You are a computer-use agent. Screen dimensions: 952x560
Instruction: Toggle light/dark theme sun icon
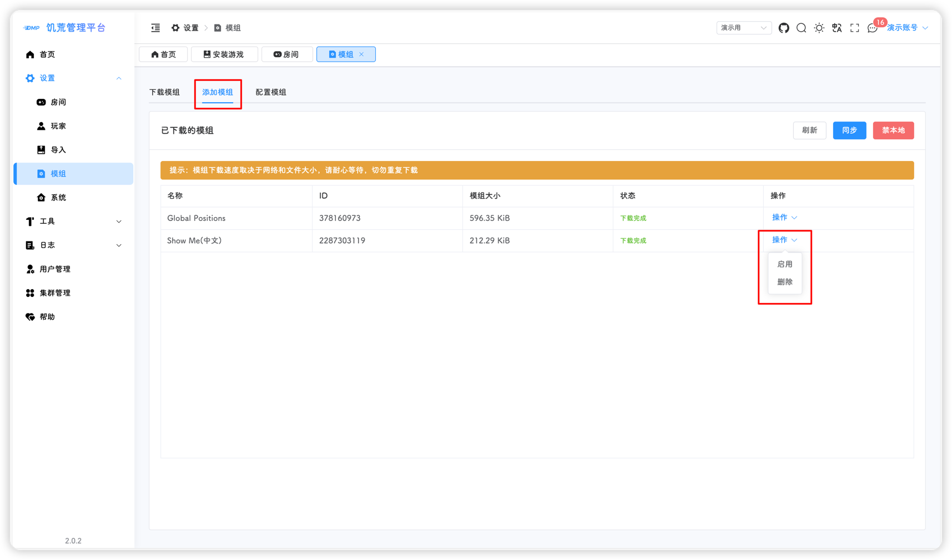coord(819,28)
